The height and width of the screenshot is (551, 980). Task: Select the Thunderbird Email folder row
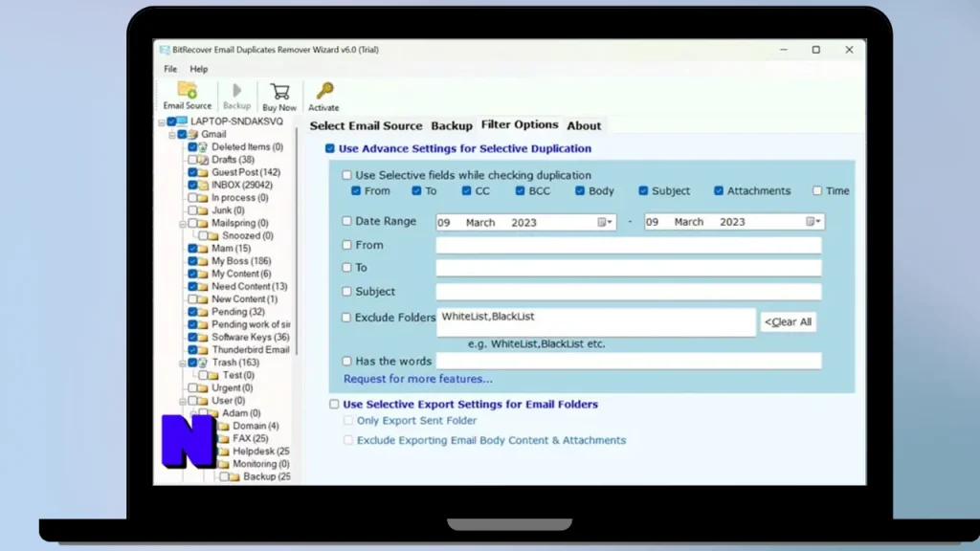(251, 350)
